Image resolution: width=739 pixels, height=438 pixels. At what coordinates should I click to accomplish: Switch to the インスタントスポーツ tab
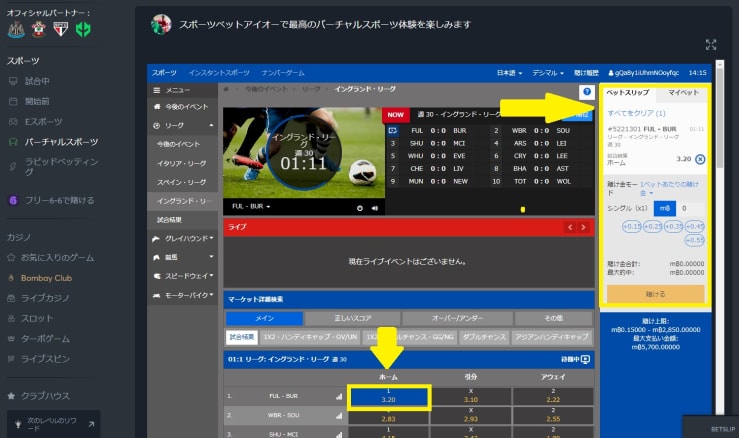(219, 73)
